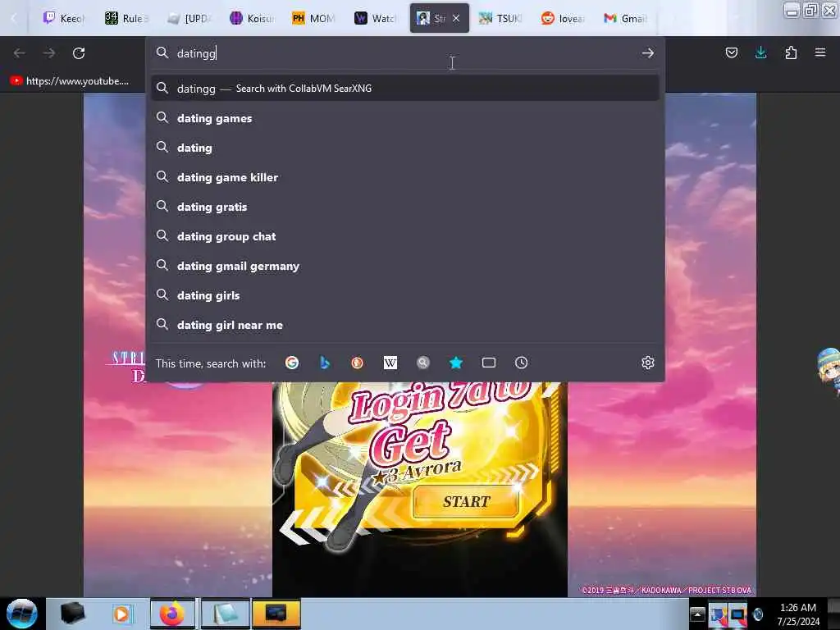The image size is (840, 630).
Task: Click the START button on the banner
Action: [x=466, y=501]
